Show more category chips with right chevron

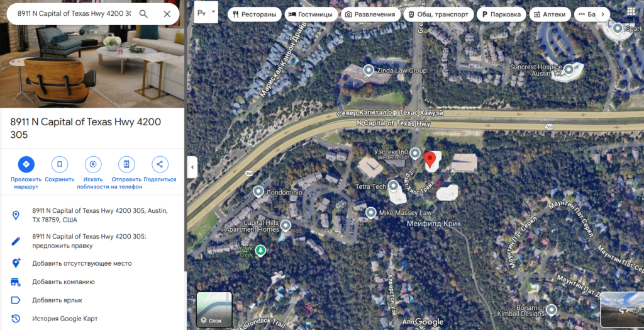click(602, 14)
